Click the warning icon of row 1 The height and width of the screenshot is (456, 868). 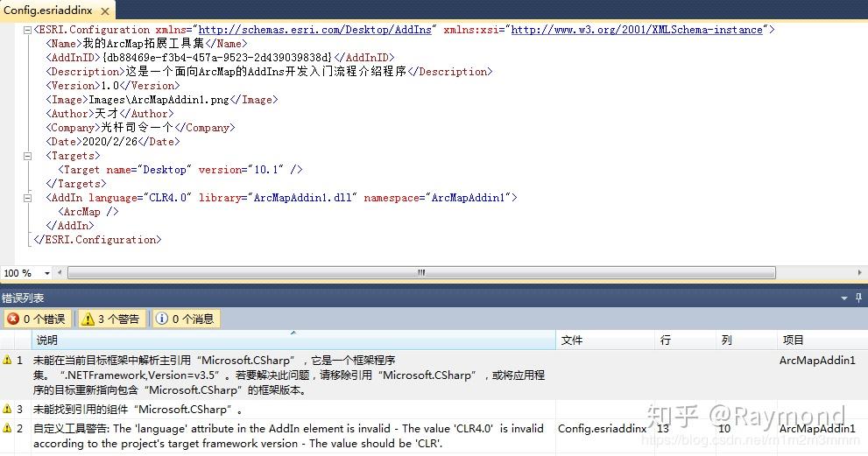pos(7,360)
